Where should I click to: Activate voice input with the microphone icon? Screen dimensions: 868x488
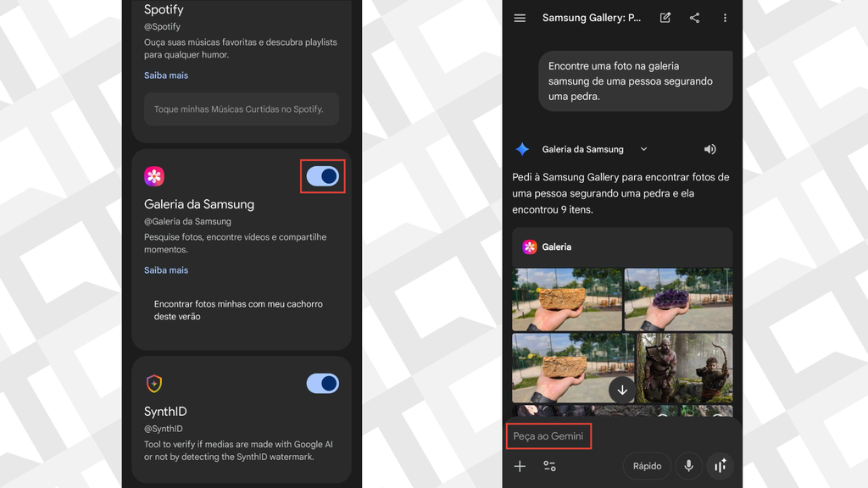click(687, 465)
